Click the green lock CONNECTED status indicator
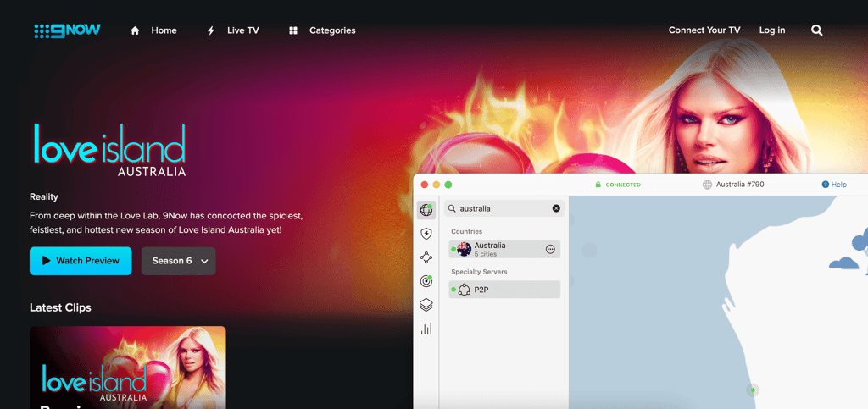The height and width of the screenshot is (409, 868). 617,185
